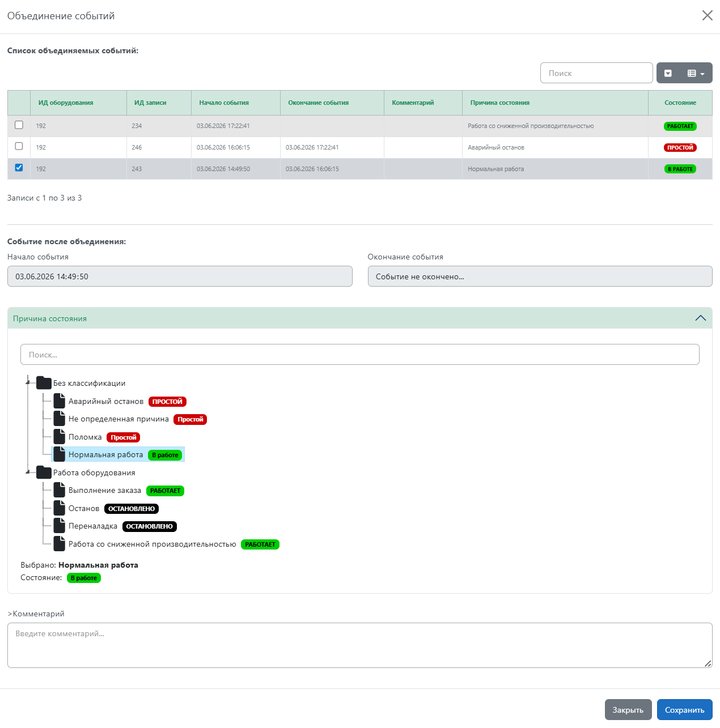Select Переналадка tree item
The image size is (720, 728).
(x=93, y=526)
